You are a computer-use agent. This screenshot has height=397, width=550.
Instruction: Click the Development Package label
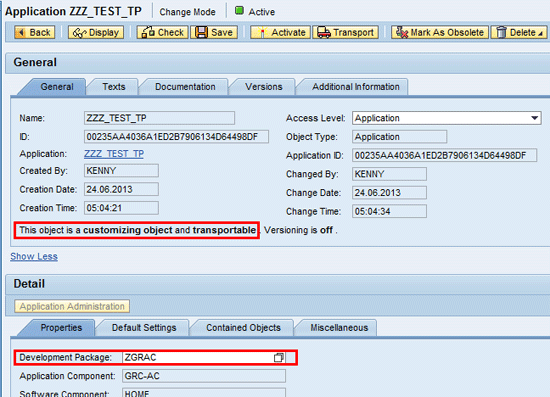(x=65, y=357)
